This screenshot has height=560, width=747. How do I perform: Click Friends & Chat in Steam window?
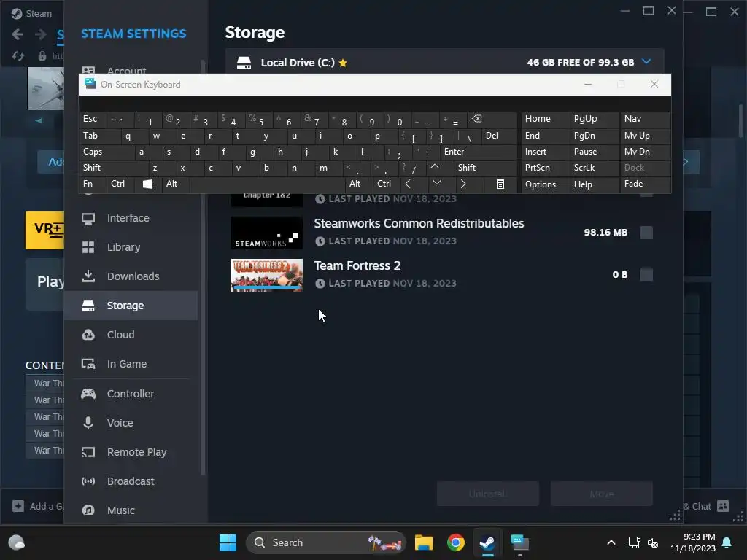click(706, 506)
